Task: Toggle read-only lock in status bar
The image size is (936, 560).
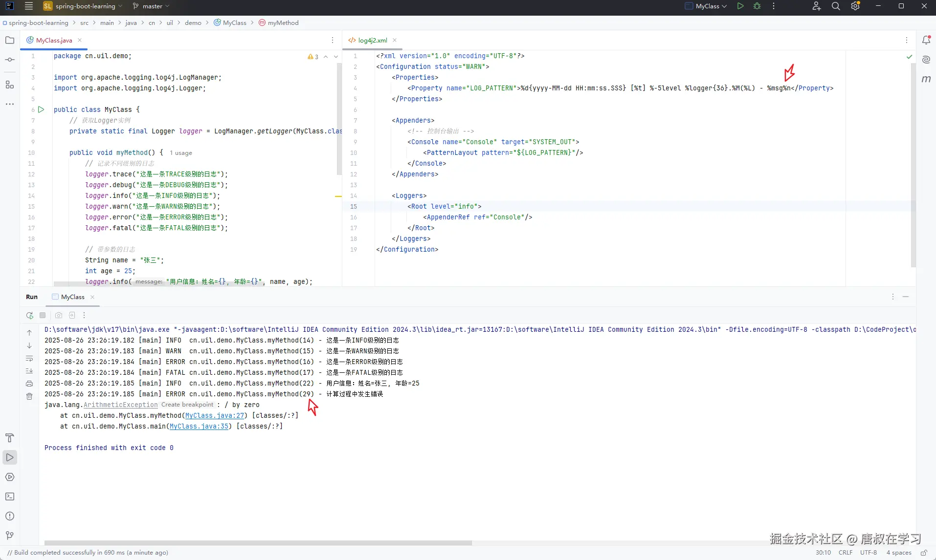Action: (924, 553)
